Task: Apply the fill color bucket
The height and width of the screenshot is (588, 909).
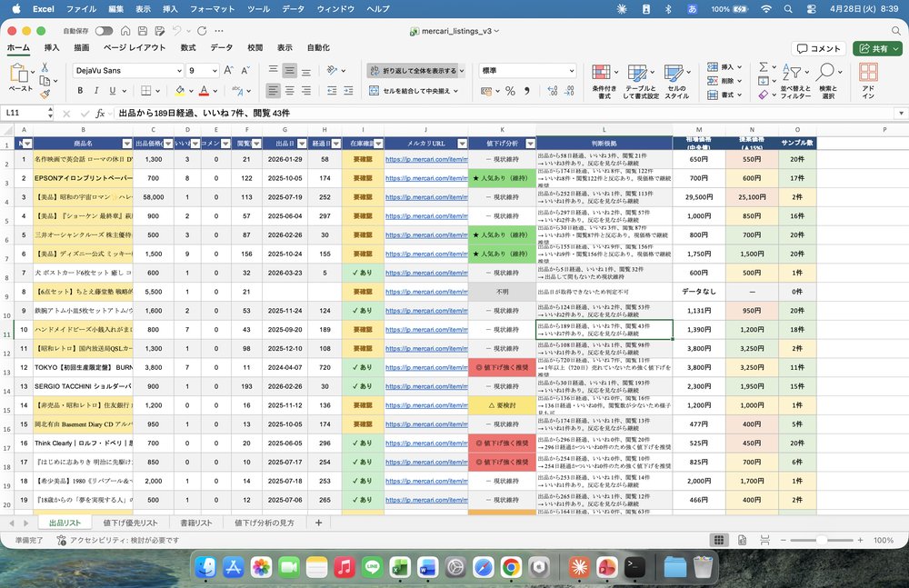Action: click(x=180, y=91)
